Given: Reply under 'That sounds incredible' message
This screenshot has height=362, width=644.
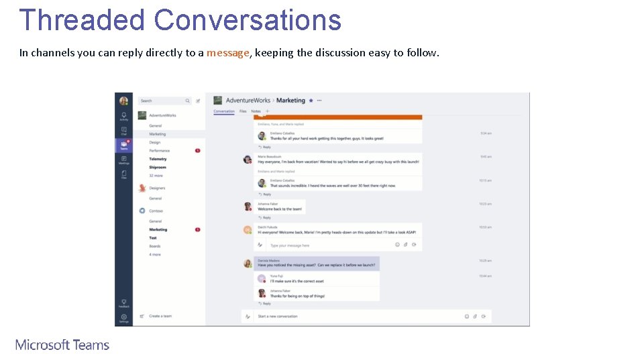Looking at the screenshot, I should point(264,194).
